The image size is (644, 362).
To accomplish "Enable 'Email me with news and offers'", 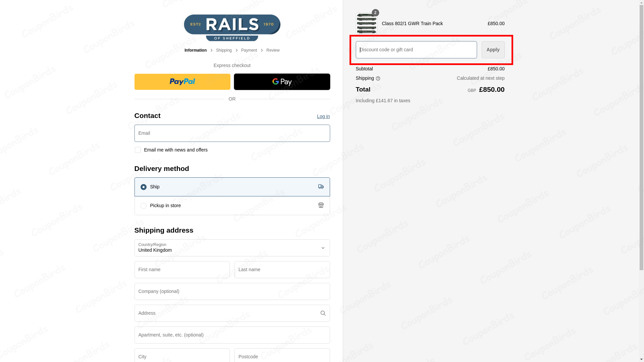I will click(138, 150).
